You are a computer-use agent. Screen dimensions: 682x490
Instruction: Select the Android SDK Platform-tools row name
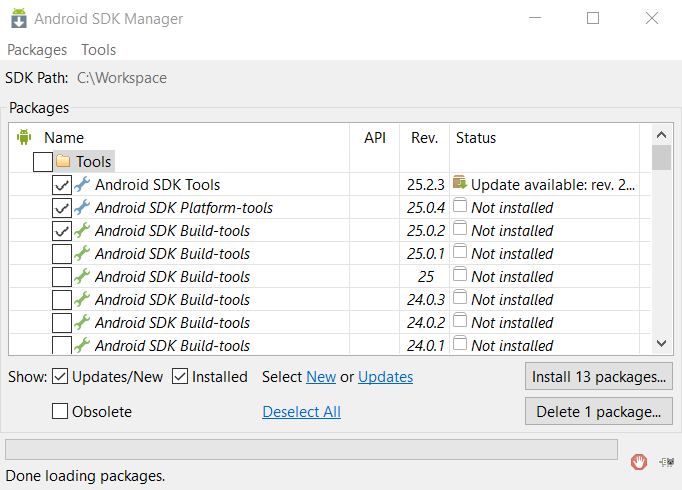[x=184, y=208]
